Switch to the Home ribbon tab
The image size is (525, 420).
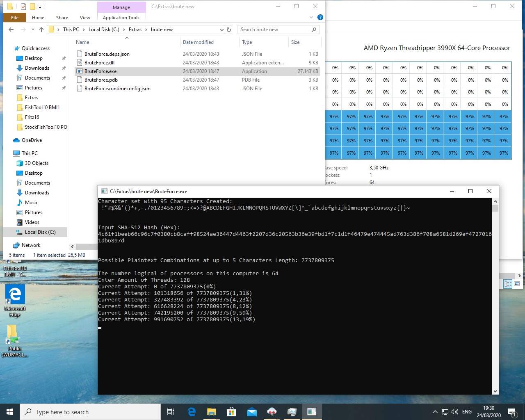pos(38,18)
